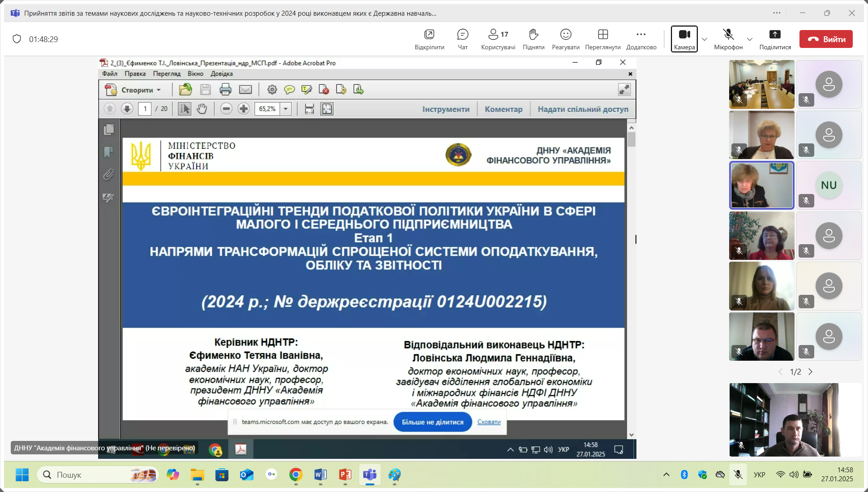Select the conference room video tile
Viewport: 868px width, 492px height.
pyautogui.click(x=761, y=84)
